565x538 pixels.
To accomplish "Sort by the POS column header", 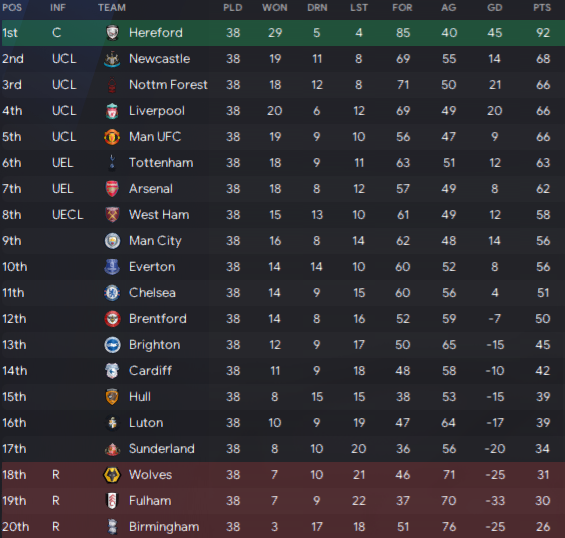I will pyautogui.click(x=12, y=8).
